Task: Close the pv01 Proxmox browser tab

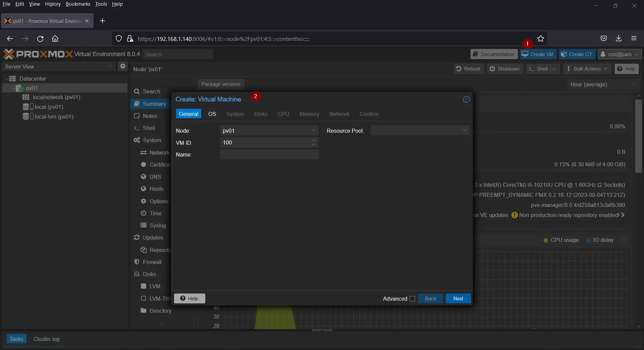Action: click(x=87, y=21)
